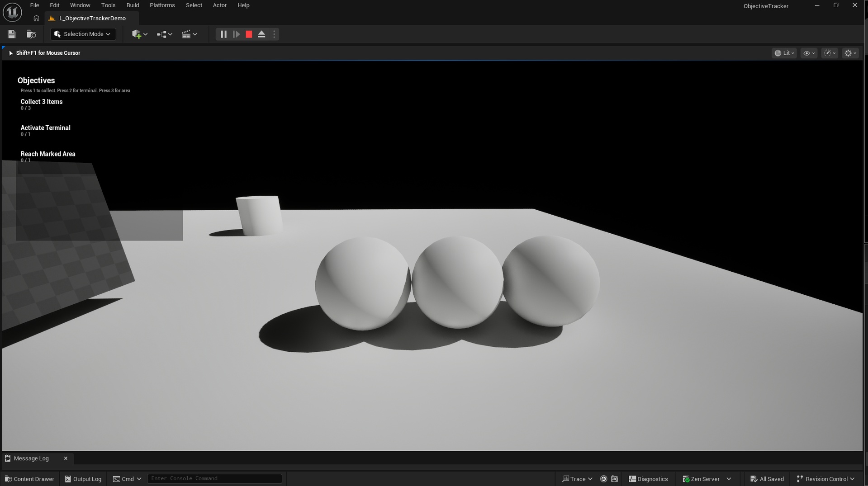This screenshot has width=868, height=486.
Task: Close the Unreal Editor window
Action: point(854,5)
